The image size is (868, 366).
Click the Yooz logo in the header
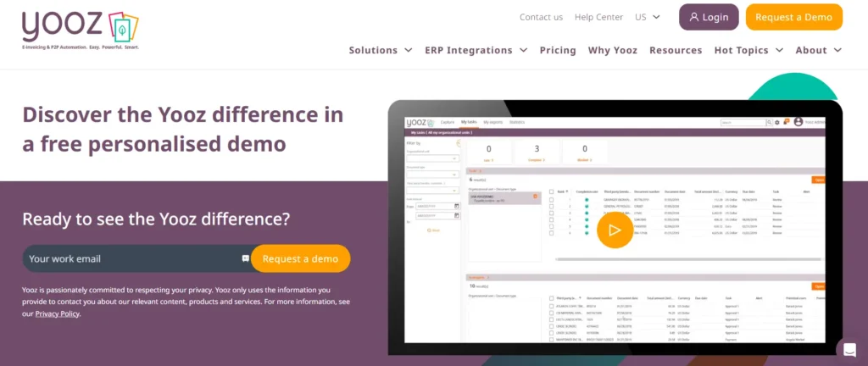point(81,31)
